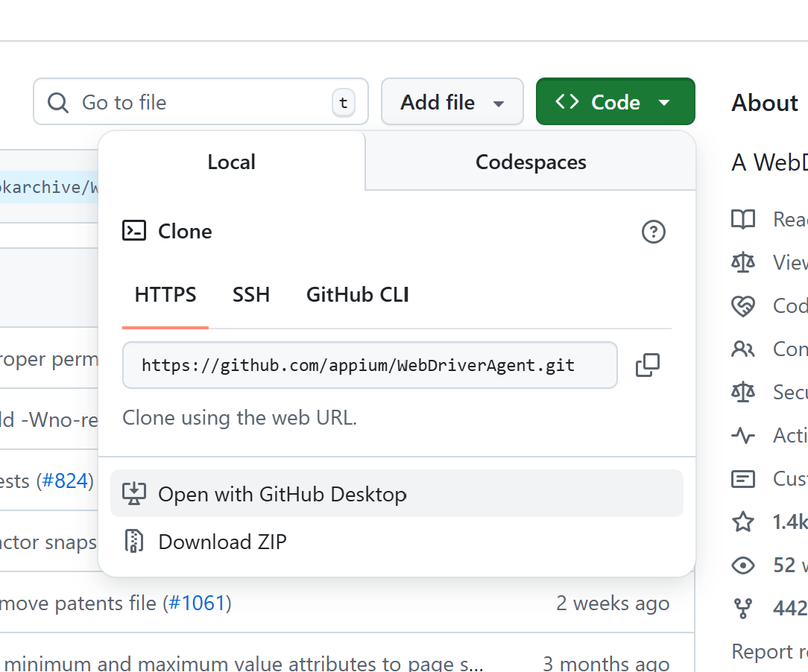Click the clone URL text field

370,365
